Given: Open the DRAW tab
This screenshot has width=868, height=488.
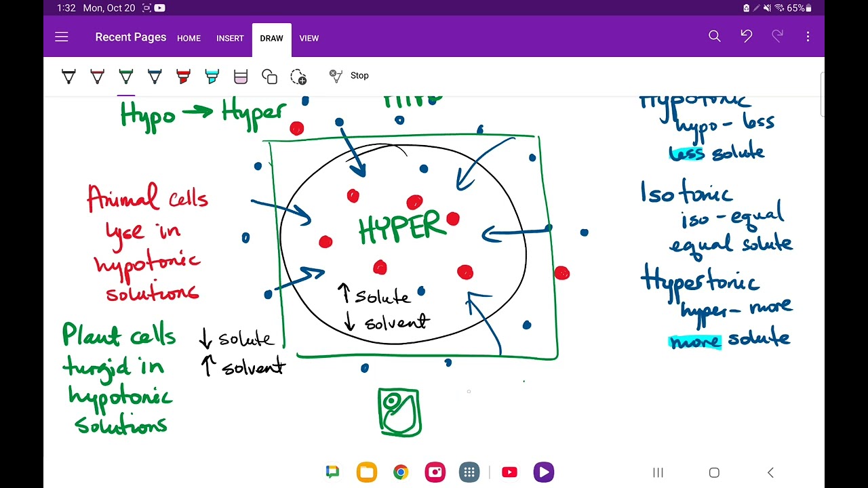Looking at the screenshot, I should pos(271,39).
